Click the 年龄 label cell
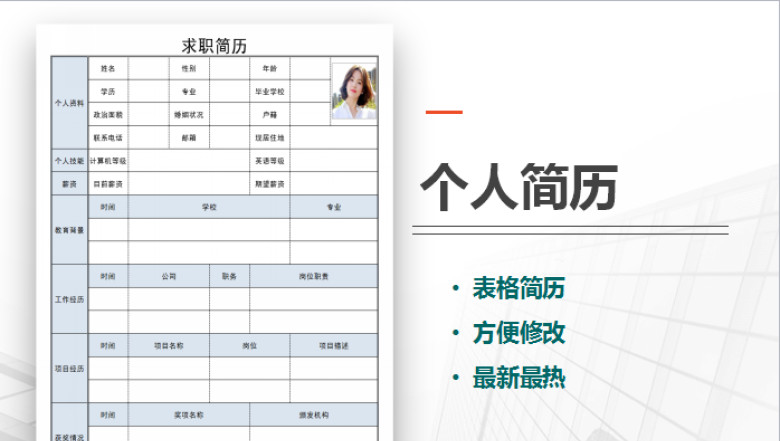 click(x=270, y=68)
